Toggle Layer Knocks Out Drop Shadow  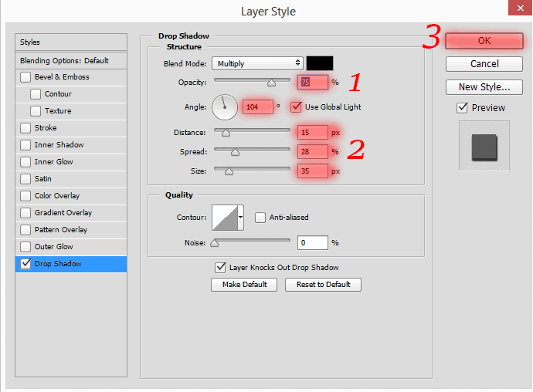tap(220, 268)
